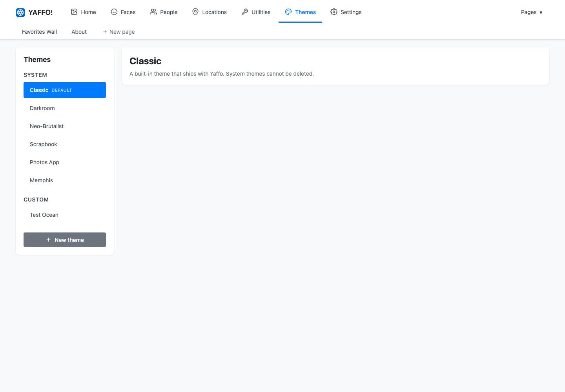Image resolution: width=565 pixels, height=392 pixels.
Task: Go to the Home tab
Action: click(83, 12)
